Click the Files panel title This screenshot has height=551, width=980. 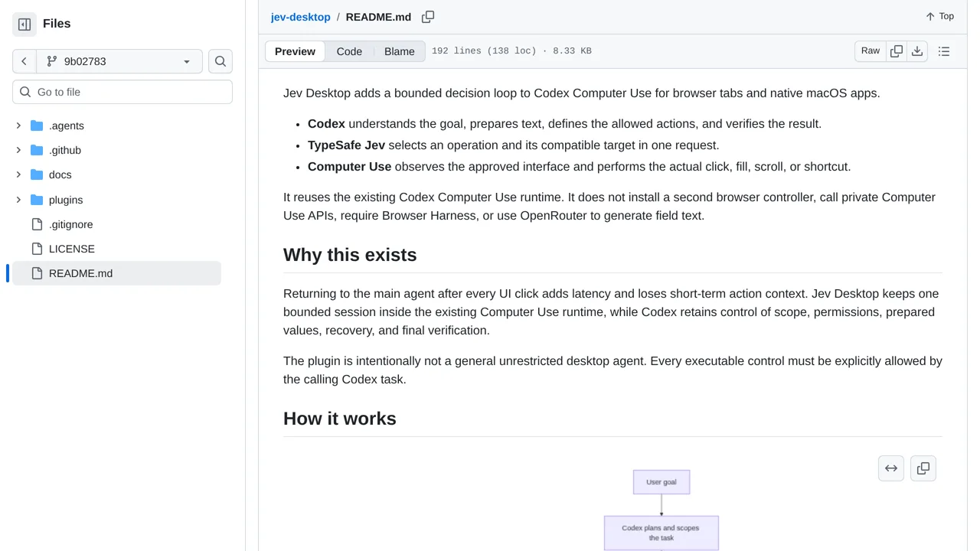pyautogui.click(x=57, y=24)
